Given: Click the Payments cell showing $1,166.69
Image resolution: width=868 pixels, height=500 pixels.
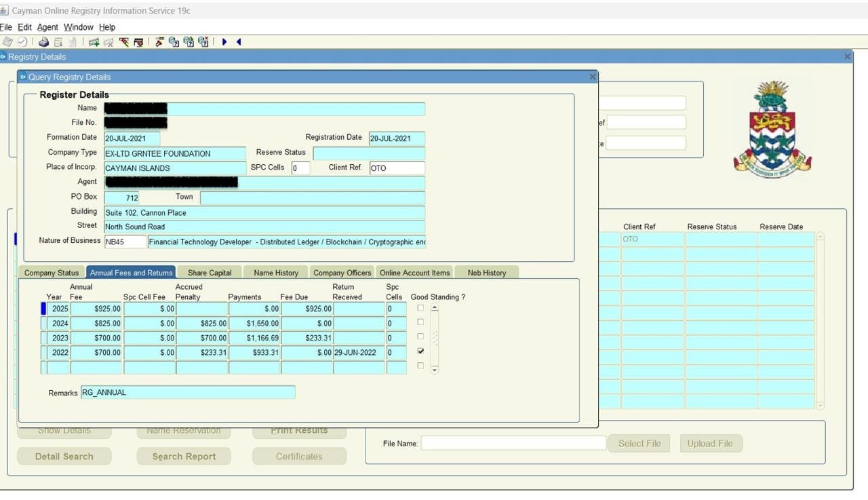Looking at the screenshot, I should [x=254, y=338].
